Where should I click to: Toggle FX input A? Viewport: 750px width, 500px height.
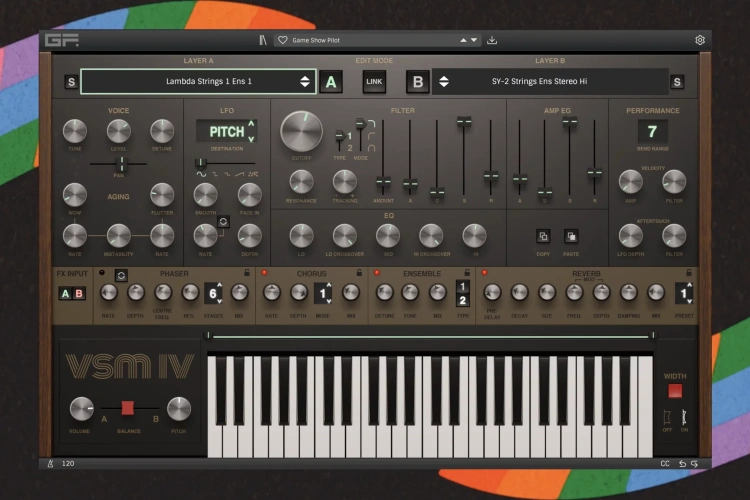[66, 293]
